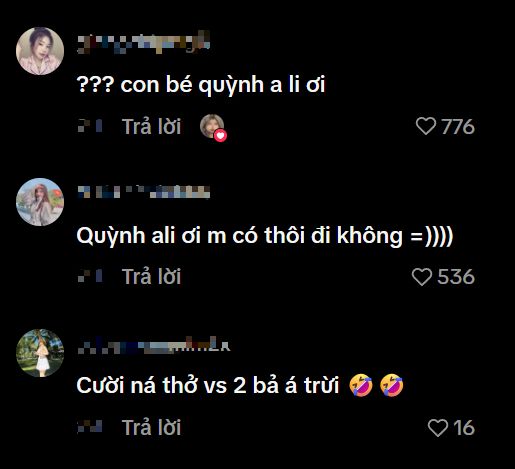Like the comment showing 16 likes
The width and height of the screenshot is (515, 469).
pyautogui.click(x=438, y=428)
